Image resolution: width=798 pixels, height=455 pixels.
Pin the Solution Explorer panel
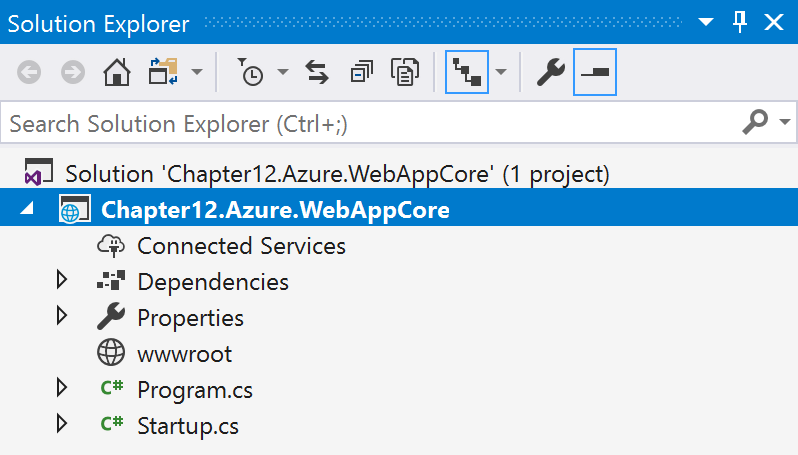[x=740, y=22]
